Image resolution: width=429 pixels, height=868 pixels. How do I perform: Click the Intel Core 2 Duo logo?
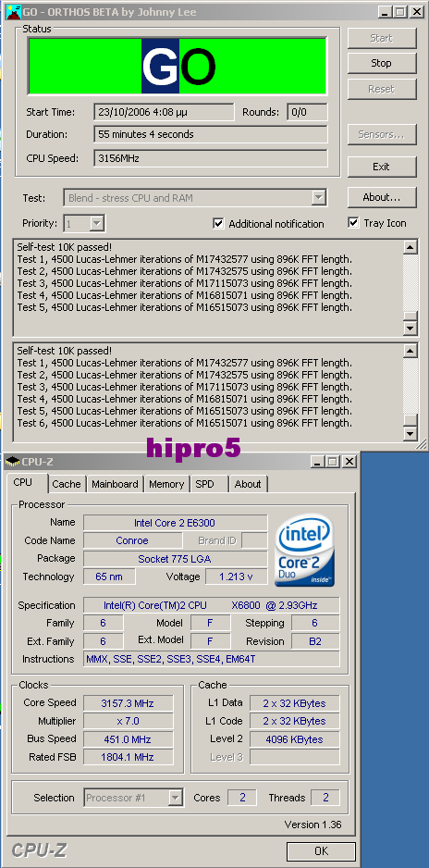(306, 551)
